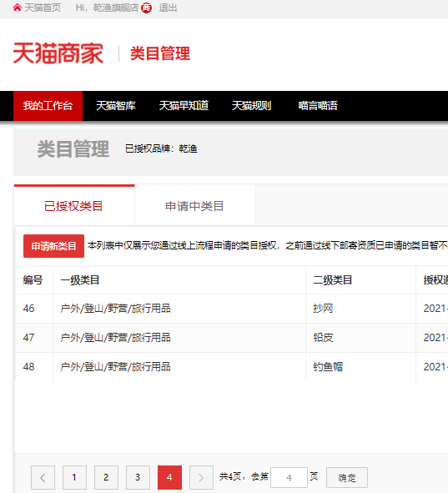Click the 编号 column header
The height and width of the screenshot is (493, 448).
[33, 279]
